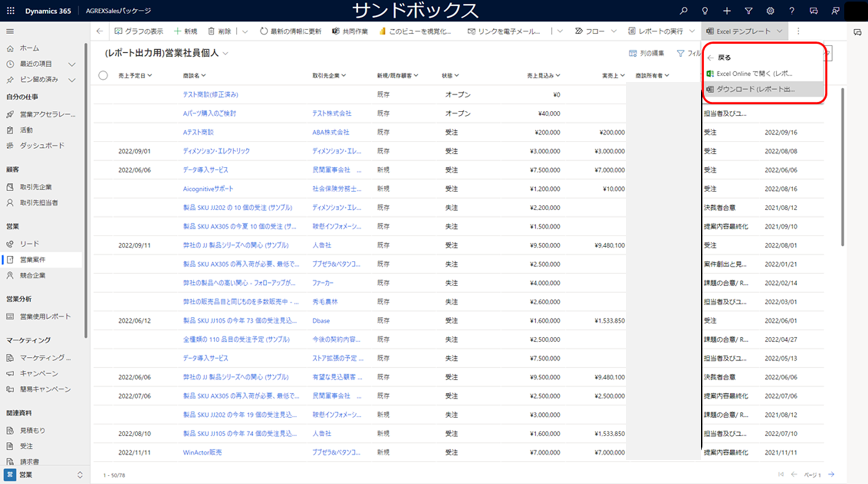Screen dimensions: 868x484
Task: Click the help question mark icon
Action: (x=792, y=11)
